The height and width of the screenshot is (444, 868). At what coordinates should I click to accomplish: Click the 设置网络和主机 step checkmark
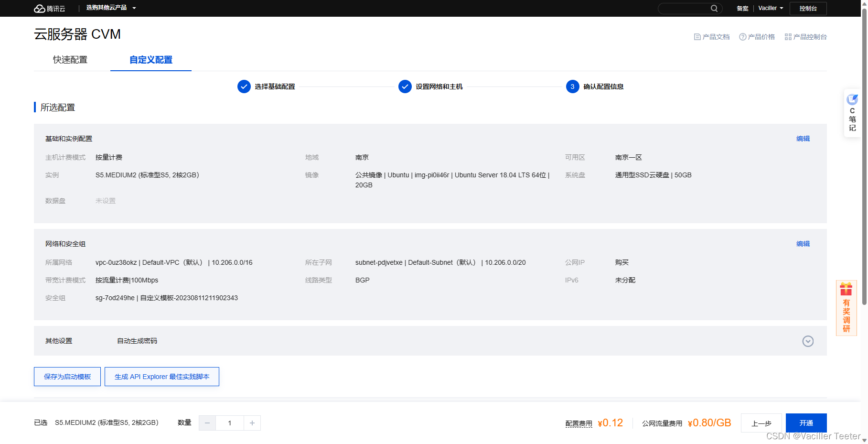[405, 87]
